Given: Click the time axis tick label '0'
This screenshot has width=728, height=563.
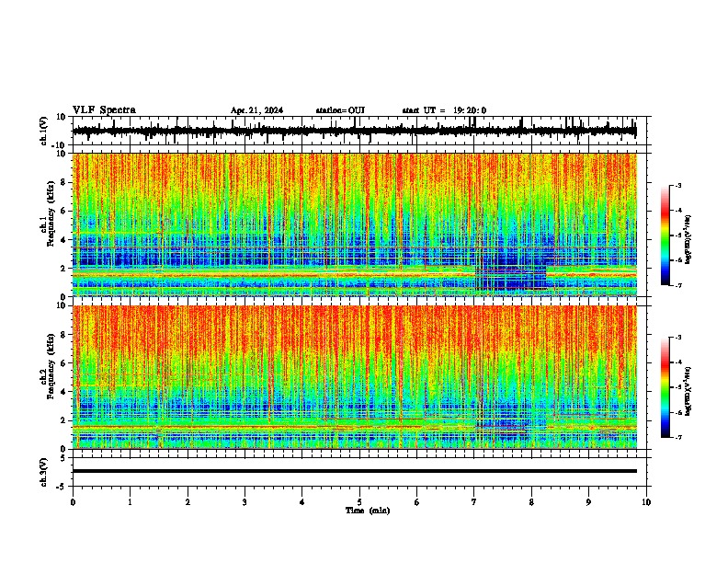Looking at the screenshot, I should click(73, 502).
